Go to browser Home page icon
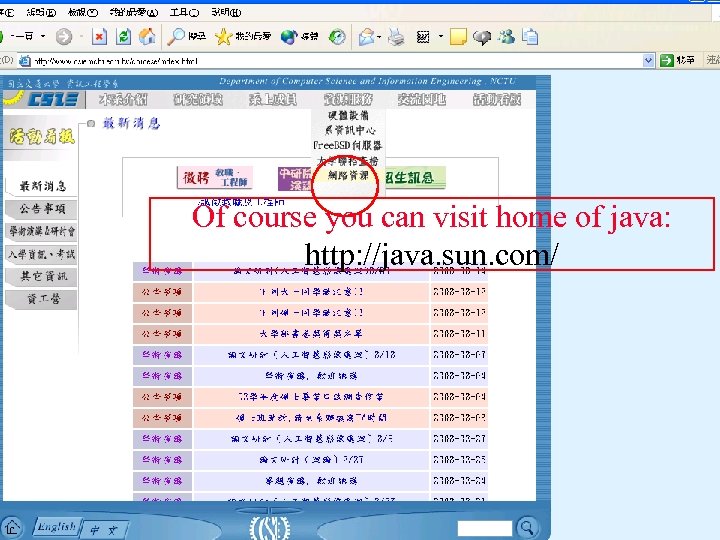This screenshot has height=540, width=720. pos(147,36)
